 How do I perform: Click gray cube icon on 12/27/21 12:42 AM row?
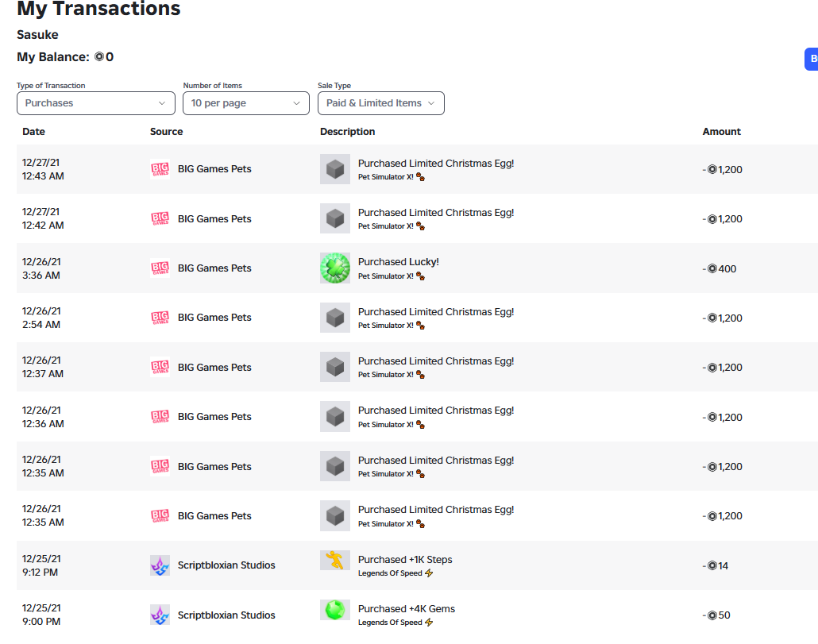(335, 218)
